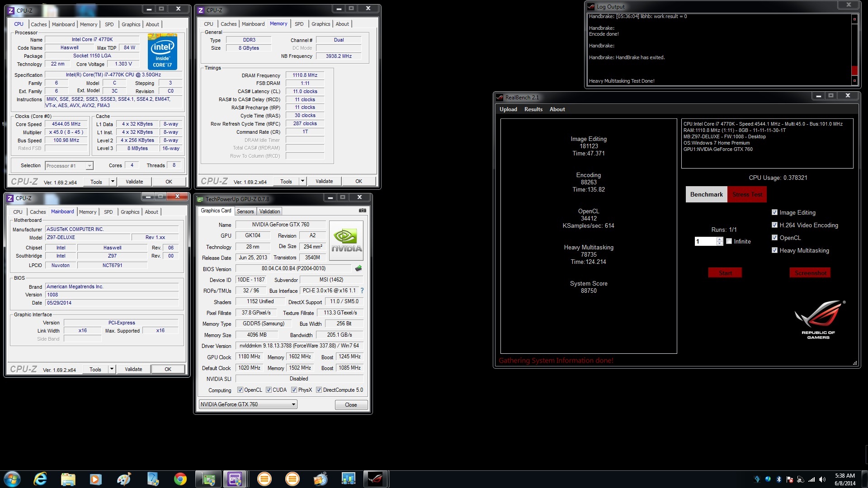Uncheck Image Editing in RealBench
The height and width of the screenshot is (488, 868).
774,212
